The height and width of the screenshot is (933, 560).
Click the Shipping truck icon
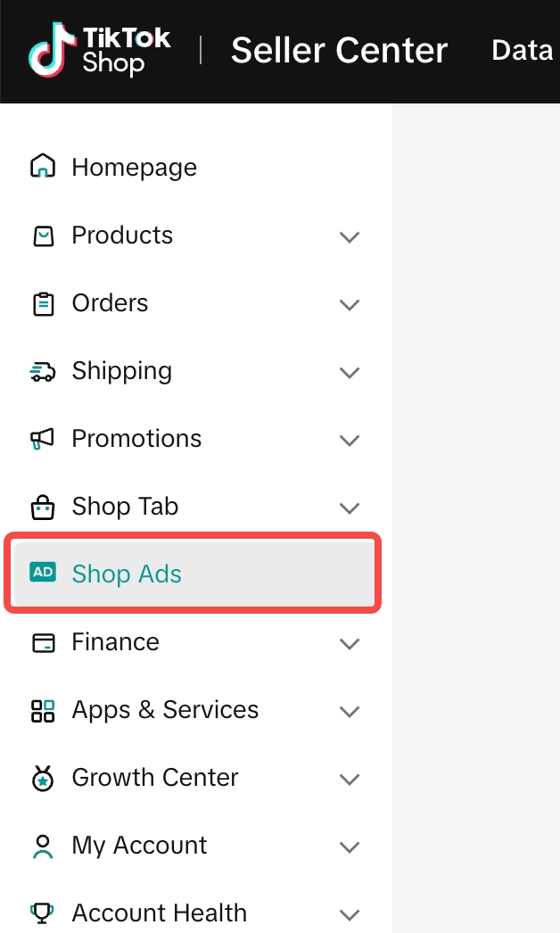pyautogui.click(x=43, y=371)
